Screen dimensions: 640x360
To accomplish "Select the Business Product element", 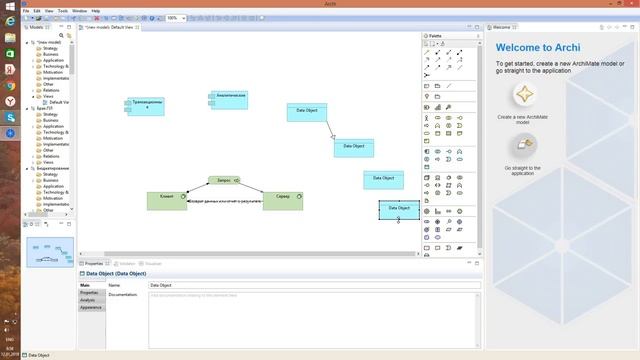I will [x=427, y=141].
